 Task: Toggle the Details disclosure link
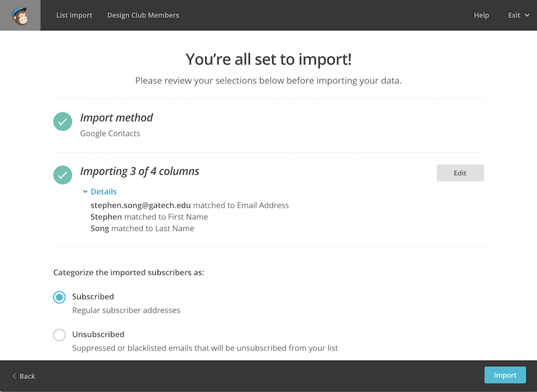tap(104, 192)
